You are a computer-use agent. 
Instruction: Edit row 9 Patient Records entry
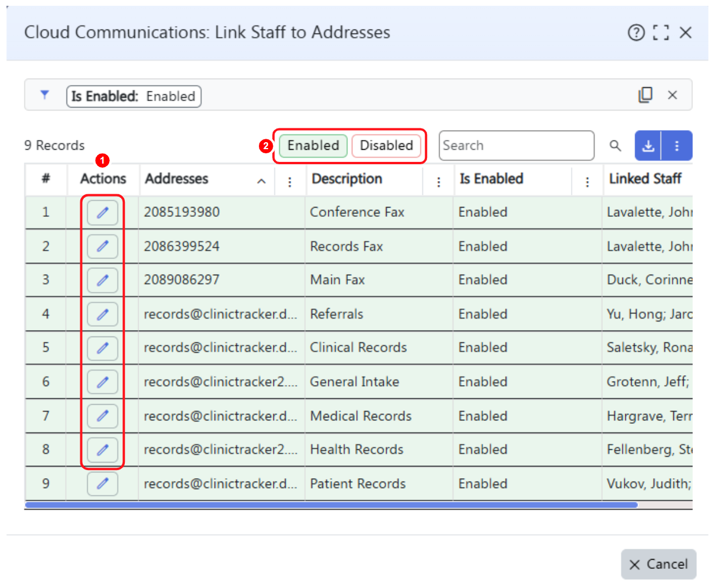(103, 483)
